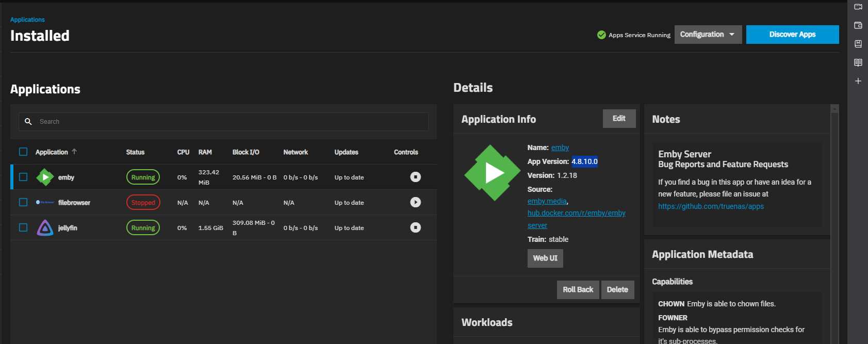Click the search magnifier icon
This screenshot has width=868, height=344.
click(x=28, y=122)
